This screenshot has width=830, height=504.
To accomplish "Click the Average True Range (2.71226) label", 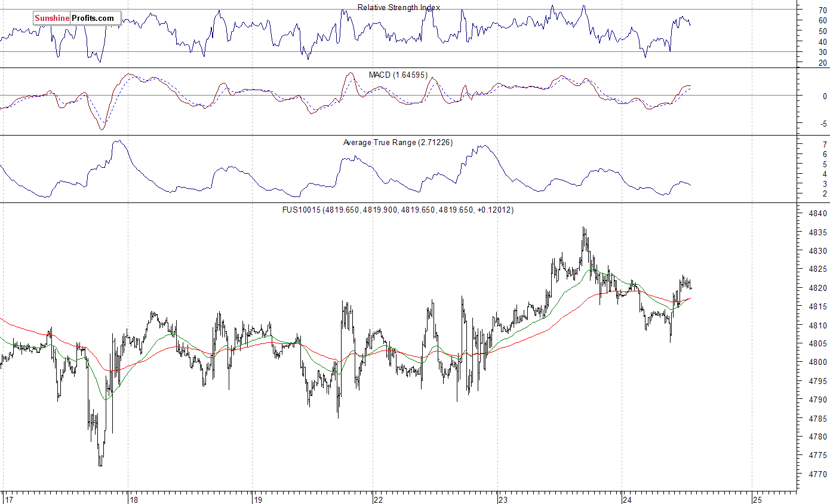I will pyautogui.click(x=398, y=142).
